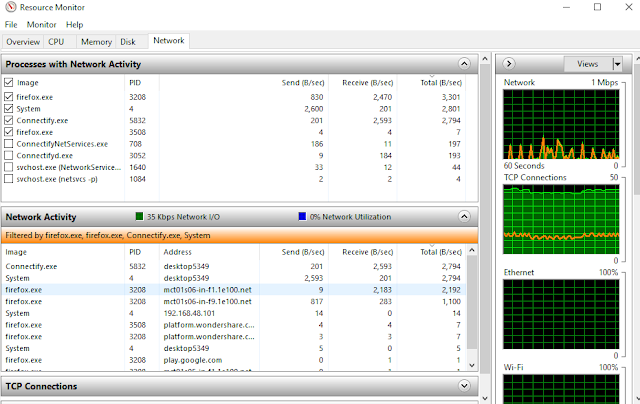This screenshot has width=640, height=404.
Task: Hide the graphs pane with arrow button
Action: click(x=509, y=64)
